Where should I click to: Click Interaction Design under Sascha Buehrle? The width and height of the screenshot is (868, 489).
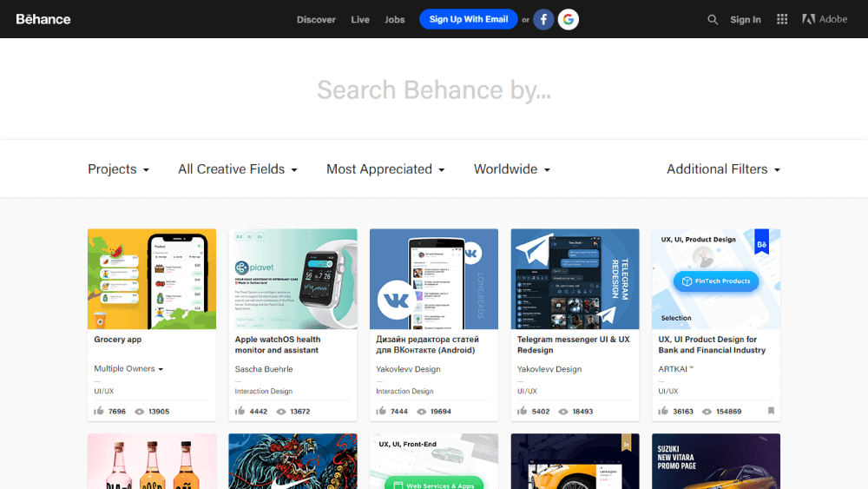[264, 391]
